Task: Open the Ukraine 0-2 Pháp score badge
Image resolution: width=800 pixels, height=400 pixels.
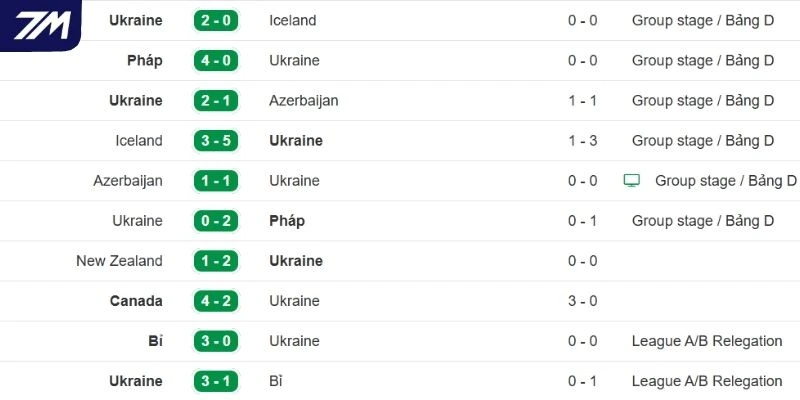Action: (216, 221)
